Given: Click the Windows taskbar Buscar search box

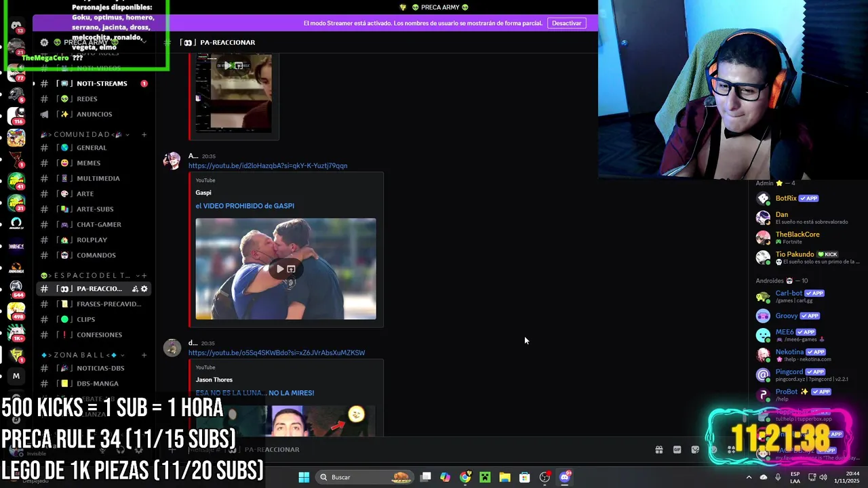Looking at the screenshot, I should (365, 477).
